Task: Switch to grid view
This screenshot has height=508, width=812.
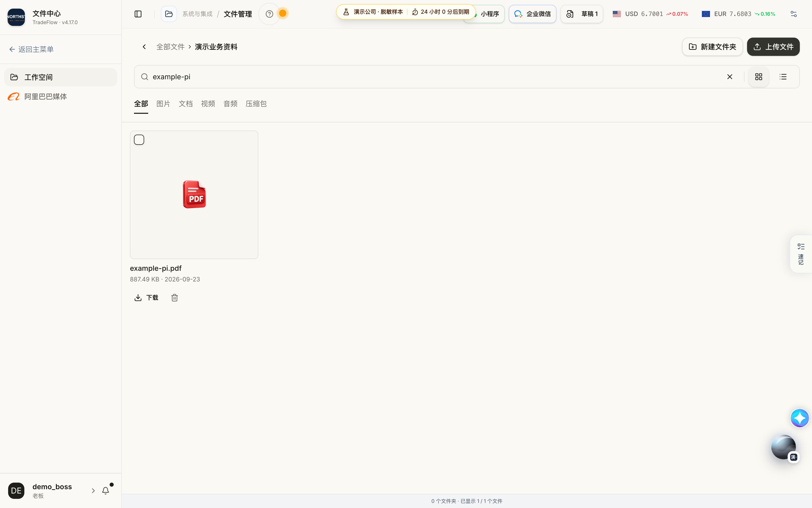Action: [759, 77]
